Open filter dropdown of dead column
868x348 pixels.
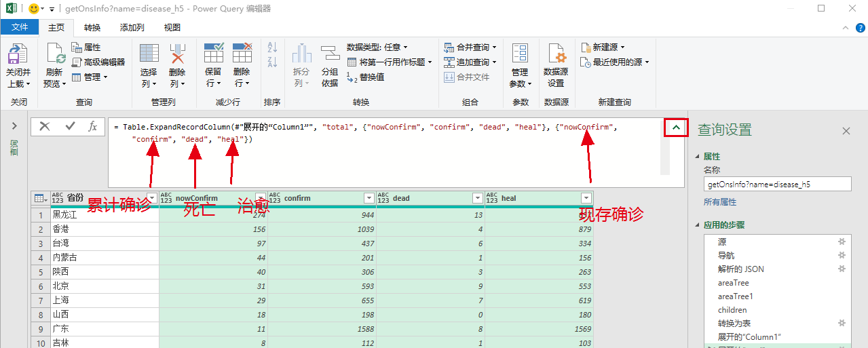477,198
